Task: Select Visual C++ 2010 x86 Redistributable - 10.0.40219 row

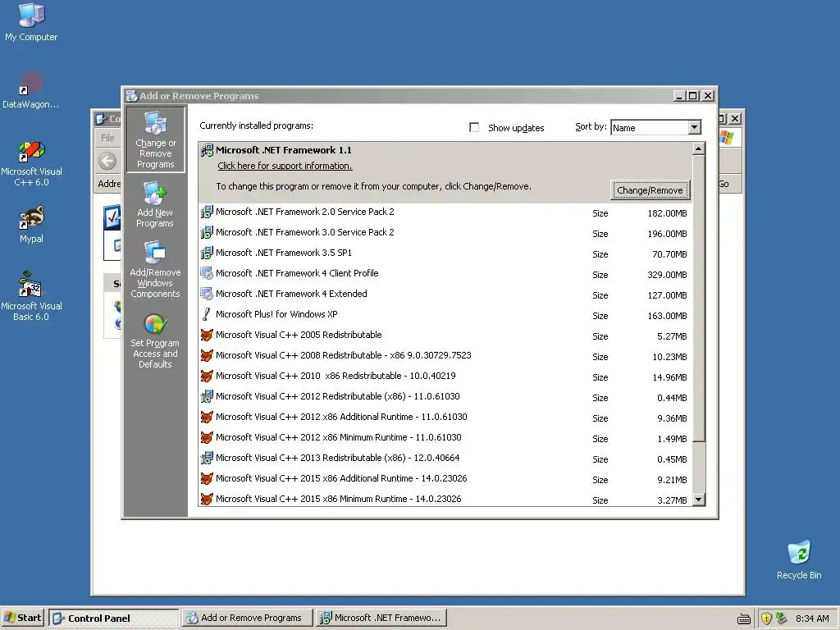Action: coord(445,377)
